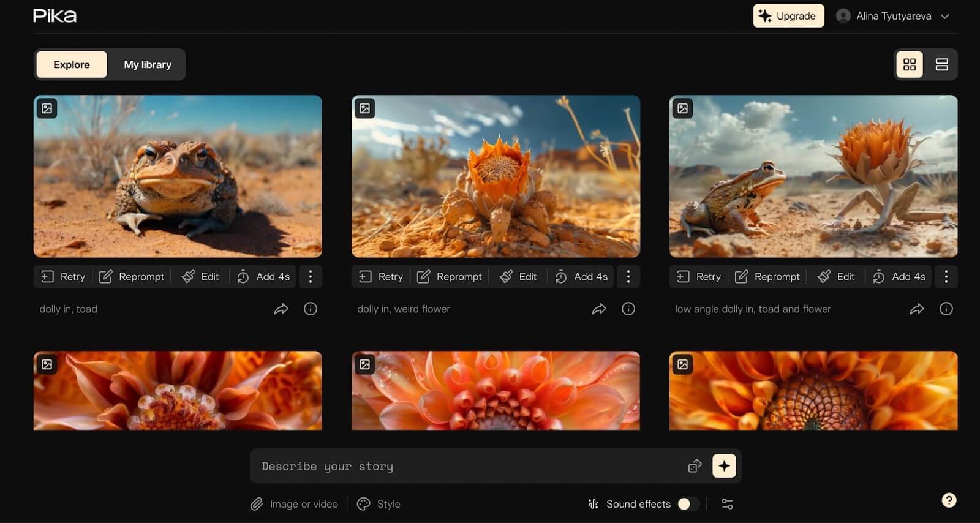Edit the 'low angle dolly in' video

(836, 277)
